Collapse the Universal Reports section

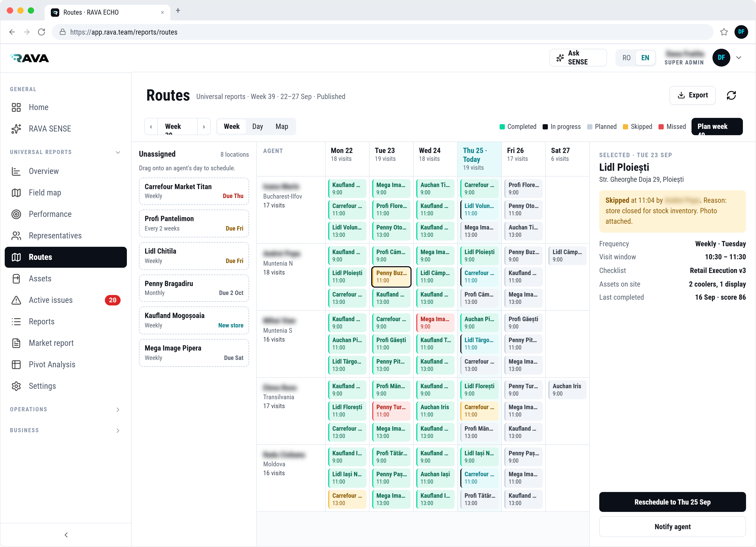118,152
